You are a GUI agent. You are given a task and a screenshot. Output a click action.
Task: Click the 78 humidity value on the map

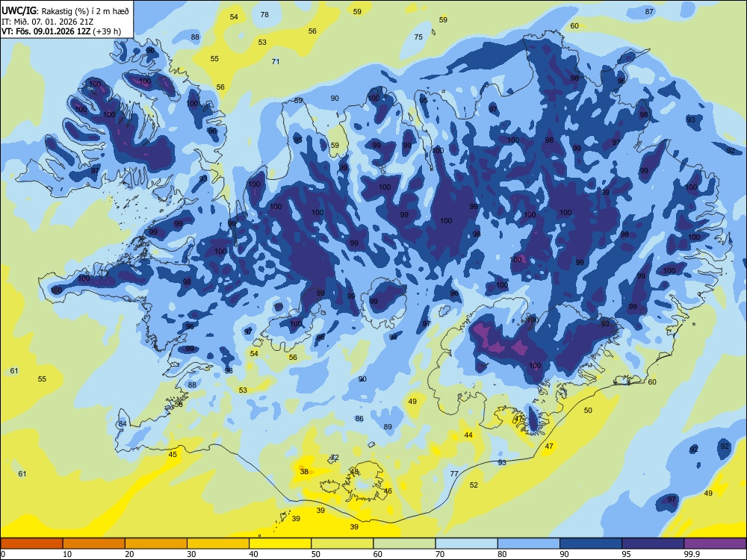coord(264,14)
